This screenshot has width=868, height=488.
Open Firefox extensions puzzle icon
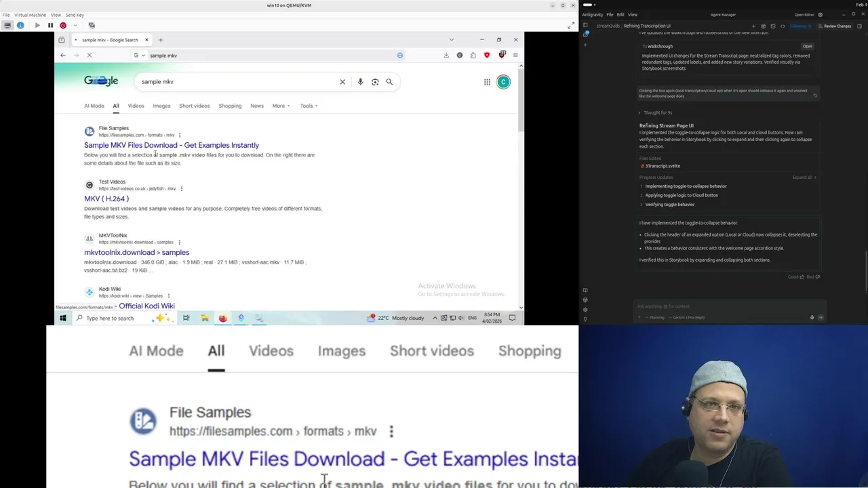pos(473,55)
